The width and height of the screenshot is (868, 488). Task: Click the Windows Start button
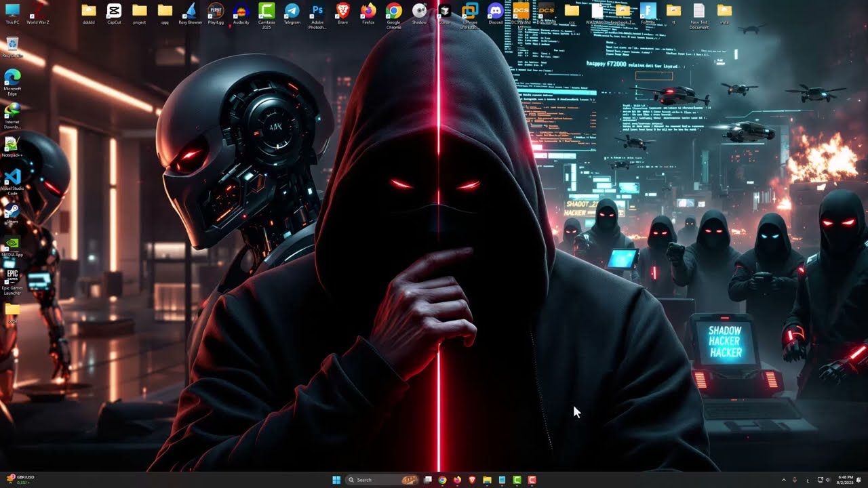coord(336,480)
